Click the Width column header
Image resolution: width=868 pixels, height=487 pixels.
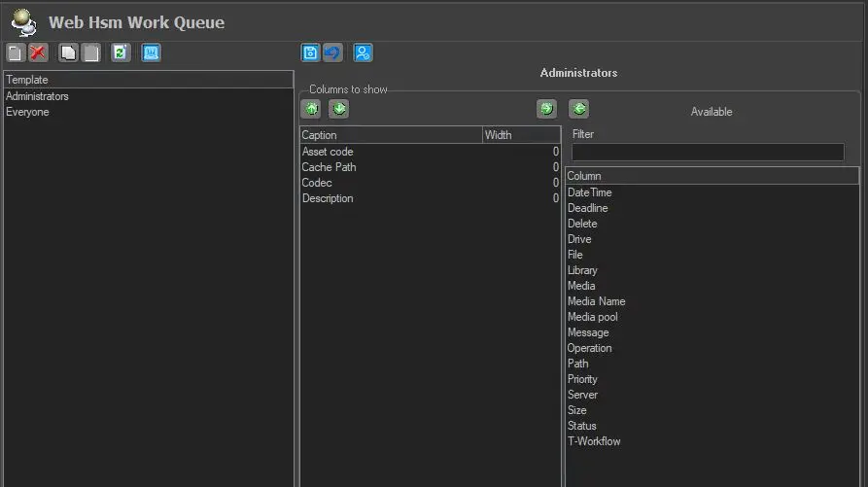click(x=520, y=135)
